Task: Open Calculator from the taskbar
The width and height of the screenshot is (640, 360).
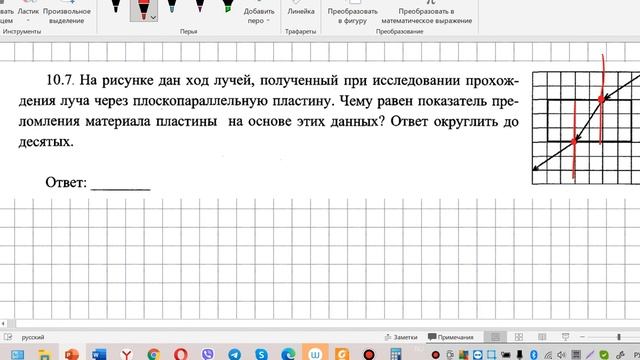Action: point(396,354)
